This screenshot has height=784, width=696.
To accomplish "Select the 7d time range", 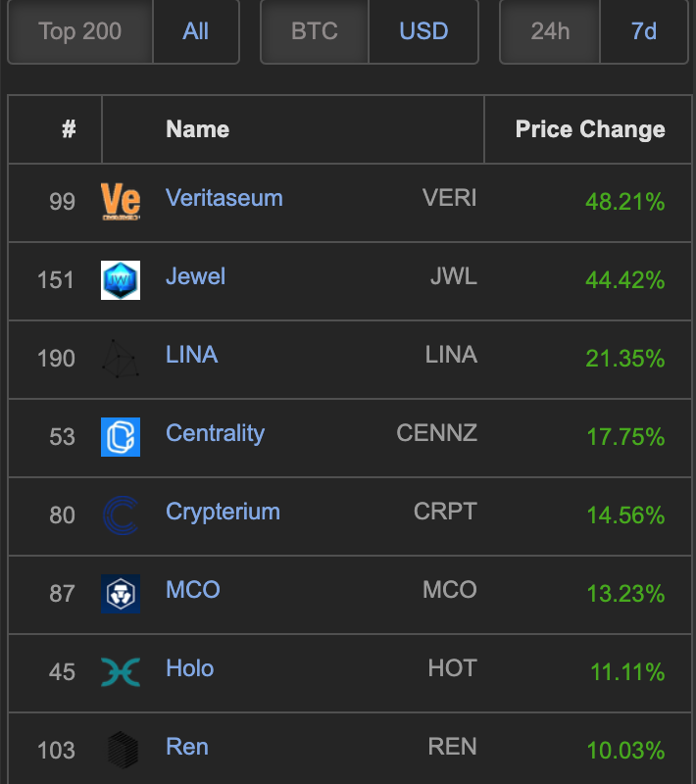I will 644,31.
